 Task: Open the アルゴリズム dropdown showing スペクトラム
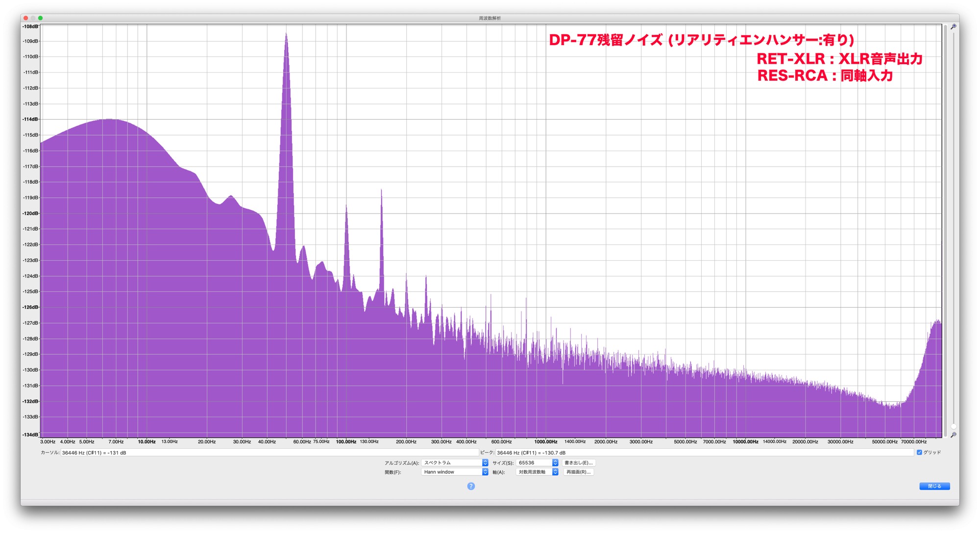(455, 463)
